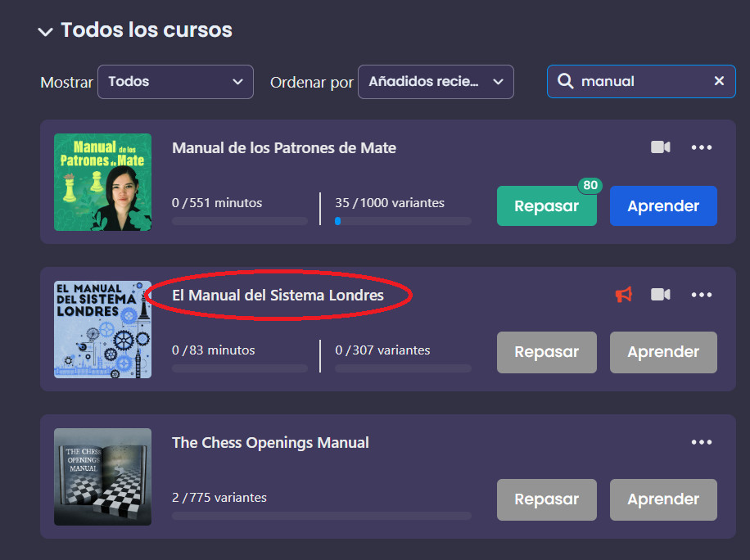The image size is (750, 560).
Task: Collapse the Todos los cursos section
Action: pos(45,31)
